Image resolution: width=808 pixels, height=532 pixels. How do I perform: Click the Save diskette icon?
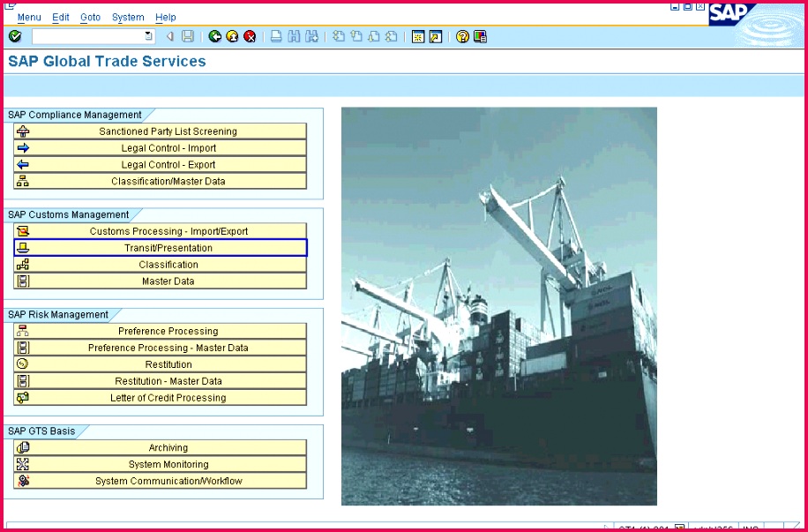[x=188, y=36]
